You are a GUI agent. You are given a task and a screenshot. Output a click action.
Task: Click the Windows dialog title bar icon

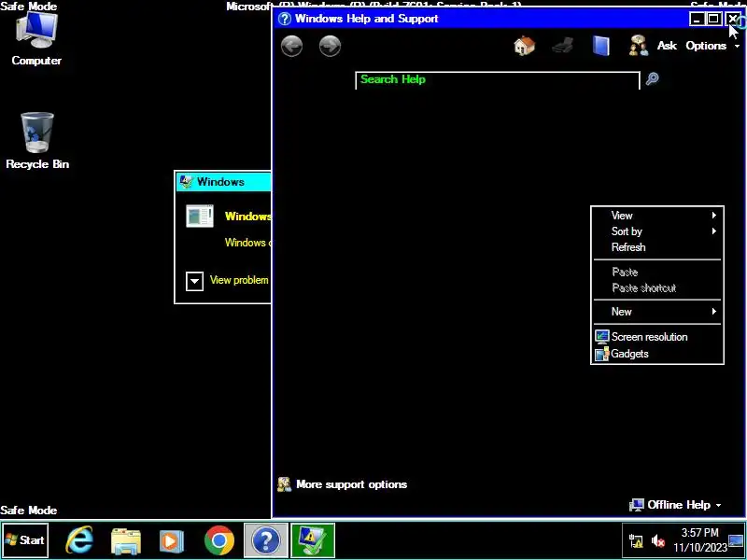point(186,181)
